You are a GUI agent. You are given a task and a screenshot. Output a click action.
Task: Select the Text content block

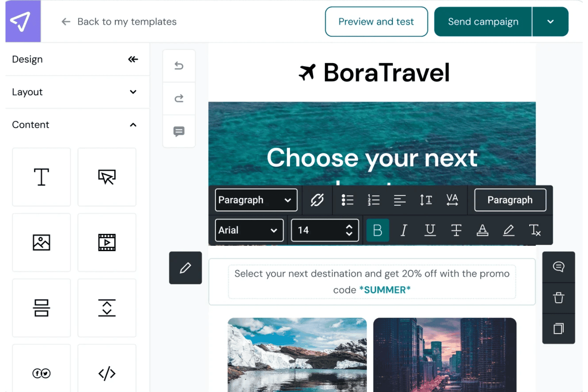[41, 177]
